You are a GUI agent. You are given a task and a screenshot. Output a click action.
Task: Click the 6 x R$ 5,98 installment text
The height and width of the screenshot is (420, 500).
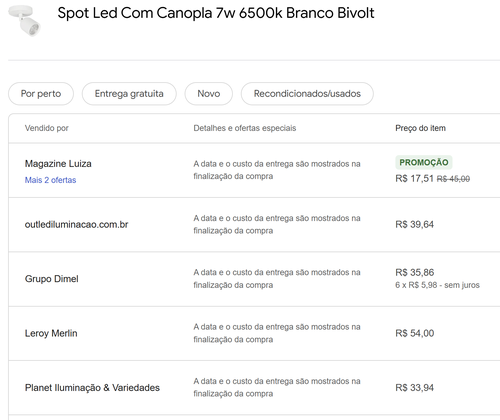pyautogui.click(x=437, y=285)
